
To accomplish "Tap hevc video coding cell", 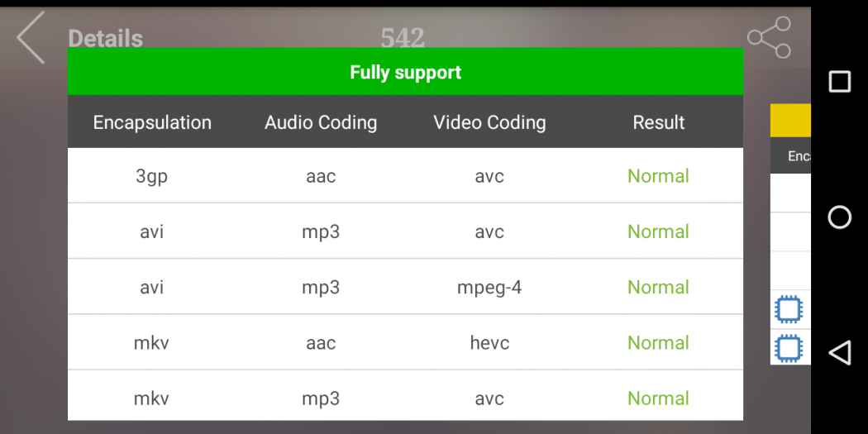I will (489, 342).
